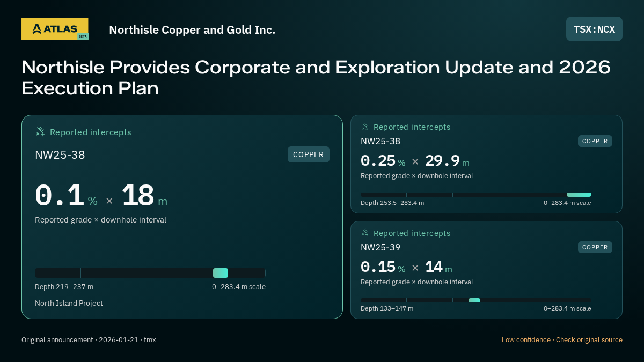Click the 18 m interval value
The height and width of the screenshot is (362, 644).
145,196
